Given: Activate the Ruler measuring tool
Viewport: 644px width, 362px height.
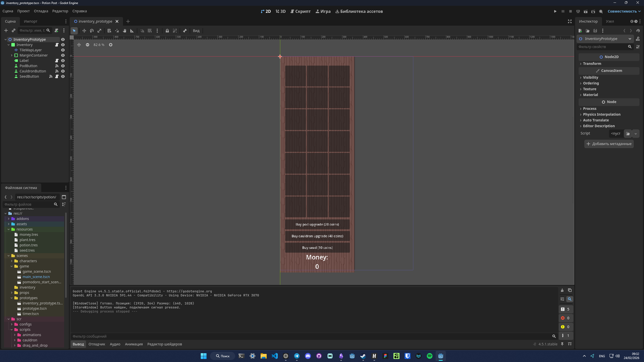Looking at the screenshot, I should (x=132, y=31).
